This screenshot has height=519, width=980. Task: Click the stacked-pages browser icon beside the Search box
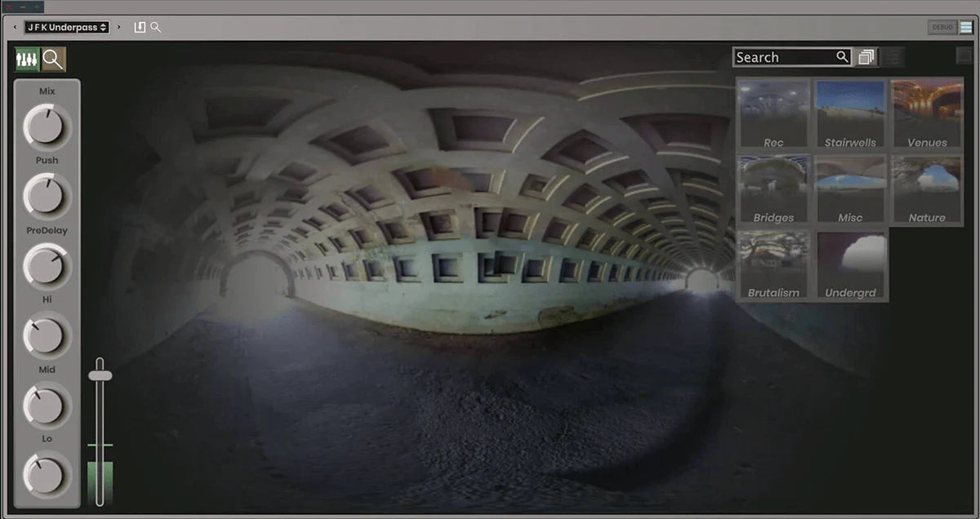tap(866, 56)
